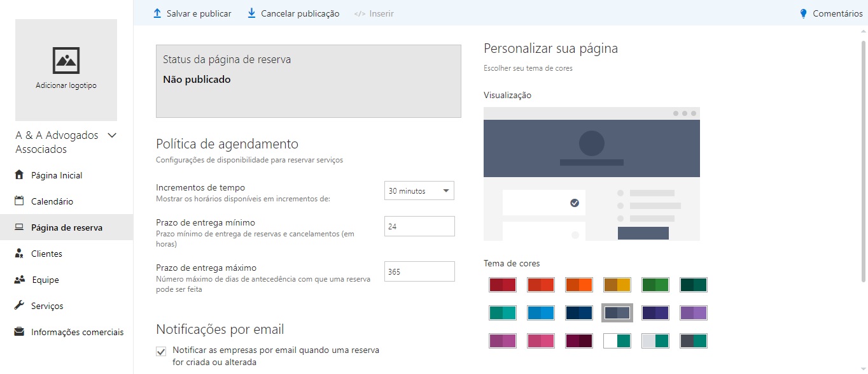Select the green color theme swatch
The width and height of the screenshot is (868, 374).
tap(655, 284)
